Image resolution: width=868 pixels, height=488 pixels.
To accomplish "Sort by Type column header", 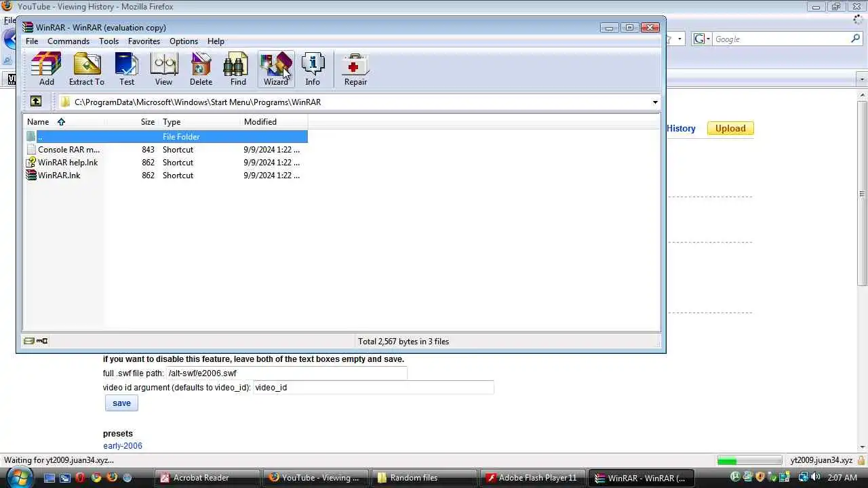I will click(199, 122).
